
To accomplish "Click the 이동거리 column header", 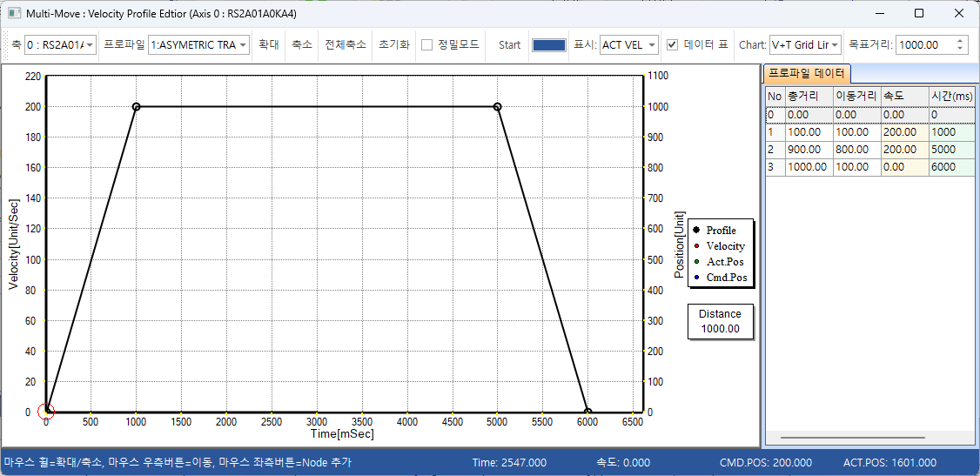I will pyautogui.click(x=857, y=97).
